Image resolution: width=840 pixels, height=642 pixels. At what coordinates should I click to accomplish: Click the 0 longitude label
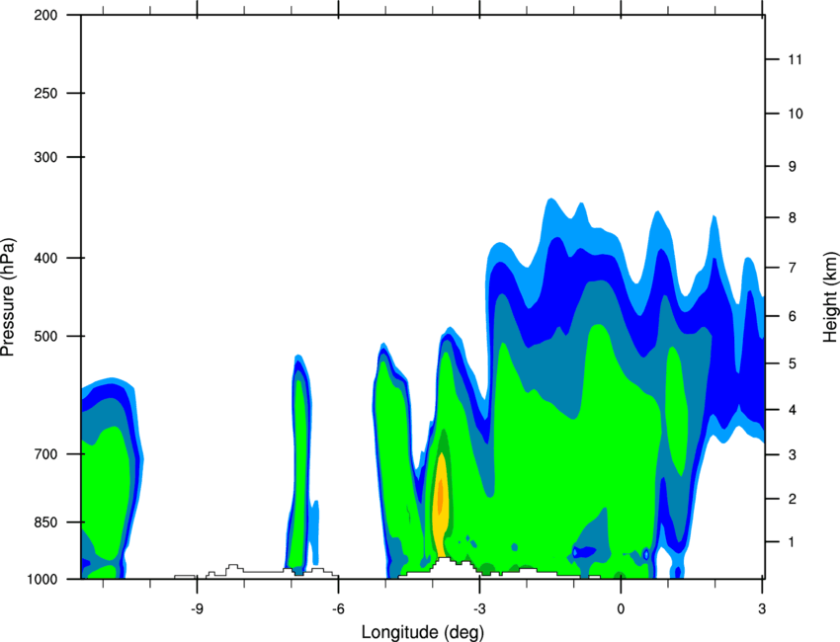[621, 608]
